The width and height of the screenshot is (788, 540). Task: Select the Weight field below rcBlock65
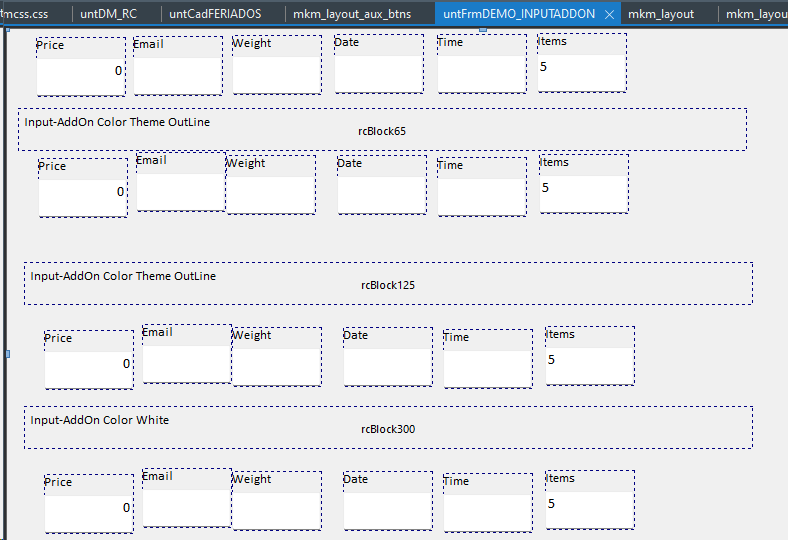(270, 193)
